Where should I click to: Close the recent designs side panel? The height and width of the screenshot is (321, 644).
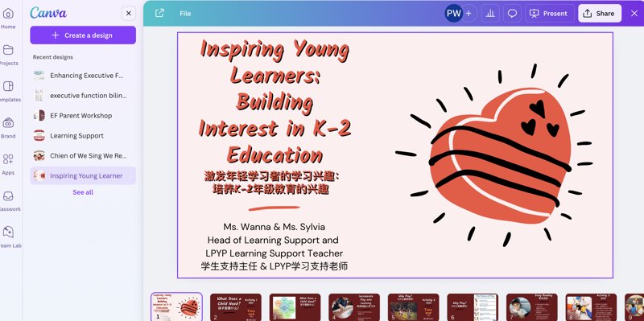tap(129, 13)
